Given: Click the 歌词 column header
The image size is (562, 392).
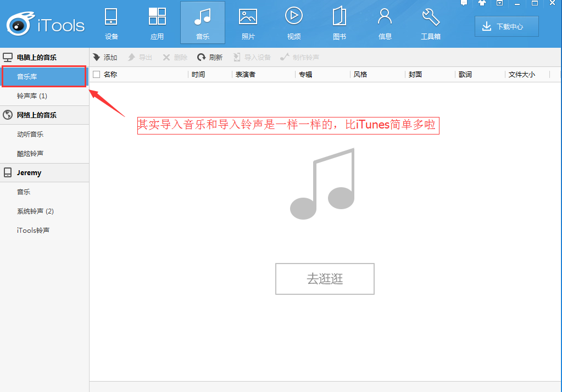Looking at the screenshot, I should point(465,75).
